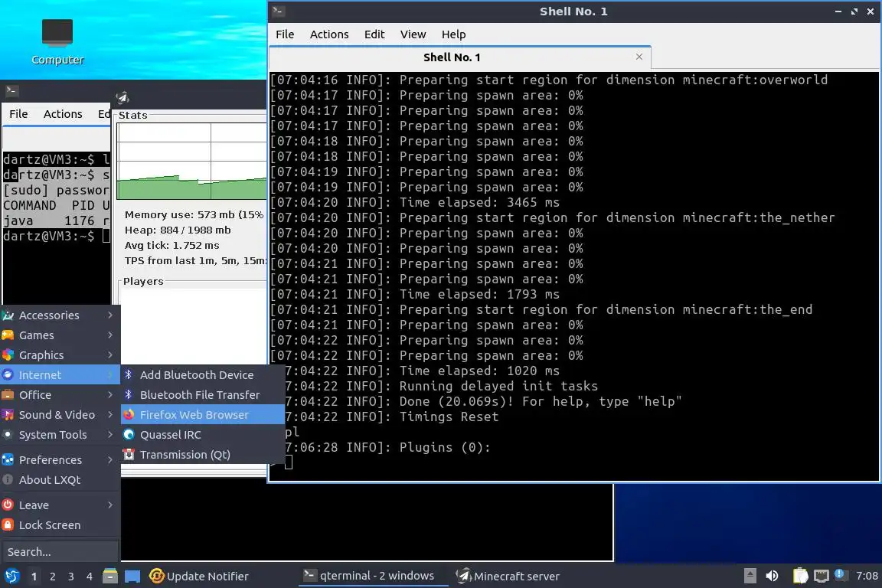Click the Leave power icon

click(x=8, y=505)
